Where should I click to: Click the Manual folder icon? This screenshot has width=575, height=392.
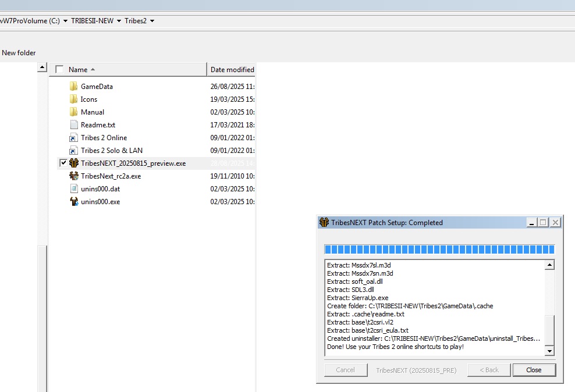point(73,112)
